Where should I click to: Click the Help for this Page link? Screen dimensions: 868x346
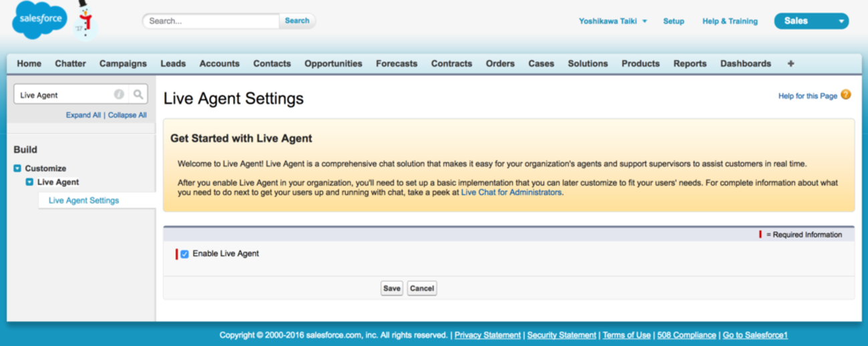(807, 96)
